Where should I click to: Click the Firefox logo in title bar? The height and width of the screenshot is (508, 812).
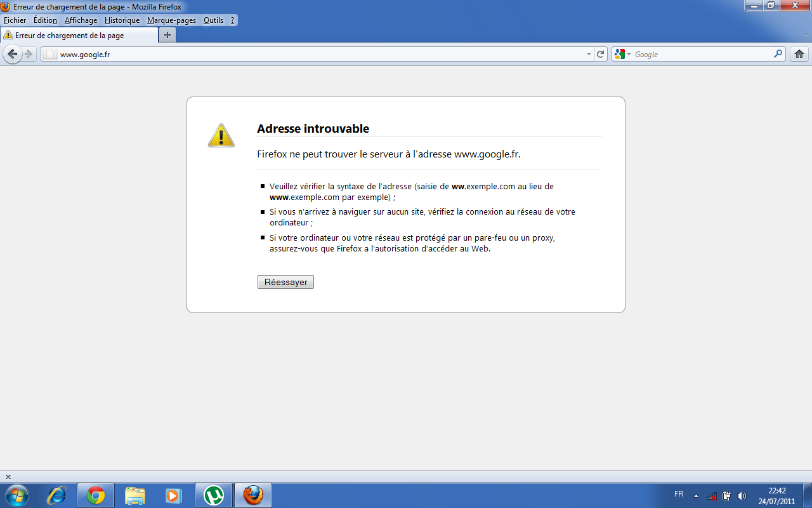[6, 6]
